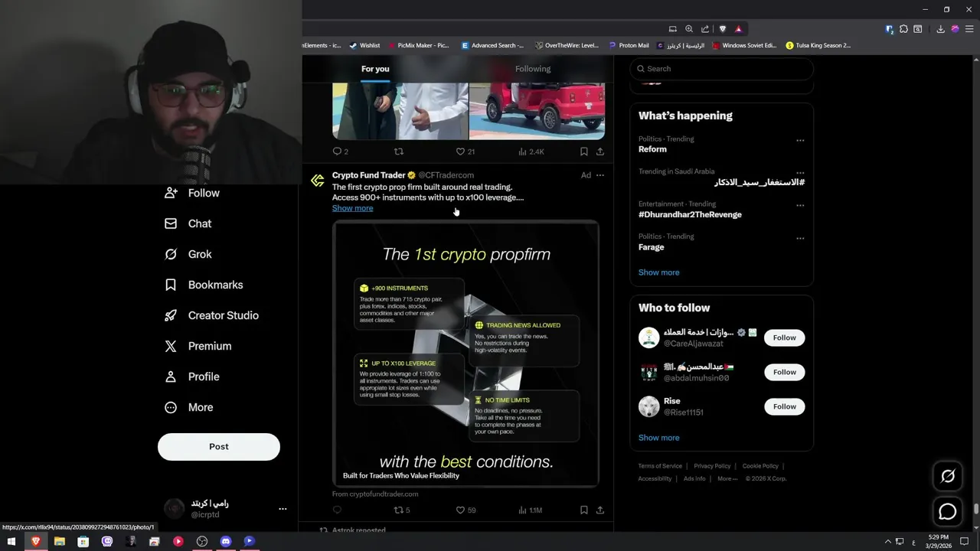The image size is (980, 551).
Task: Open the sidebar Follow item
Action: coord(192,193)
